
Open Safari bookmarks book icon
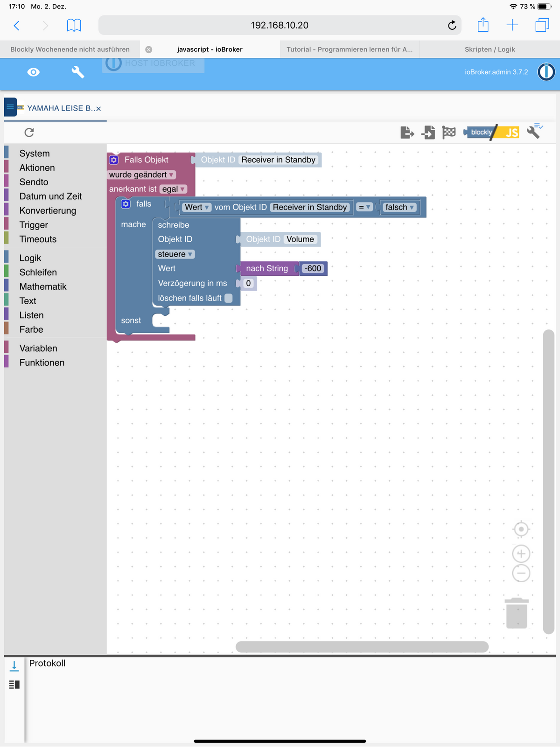tap(74, 26)
